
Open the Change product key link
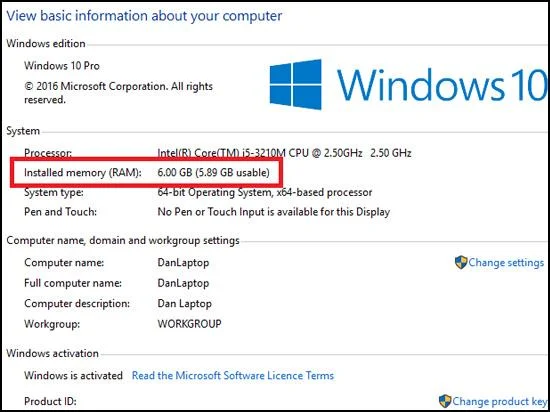[500, 401]
